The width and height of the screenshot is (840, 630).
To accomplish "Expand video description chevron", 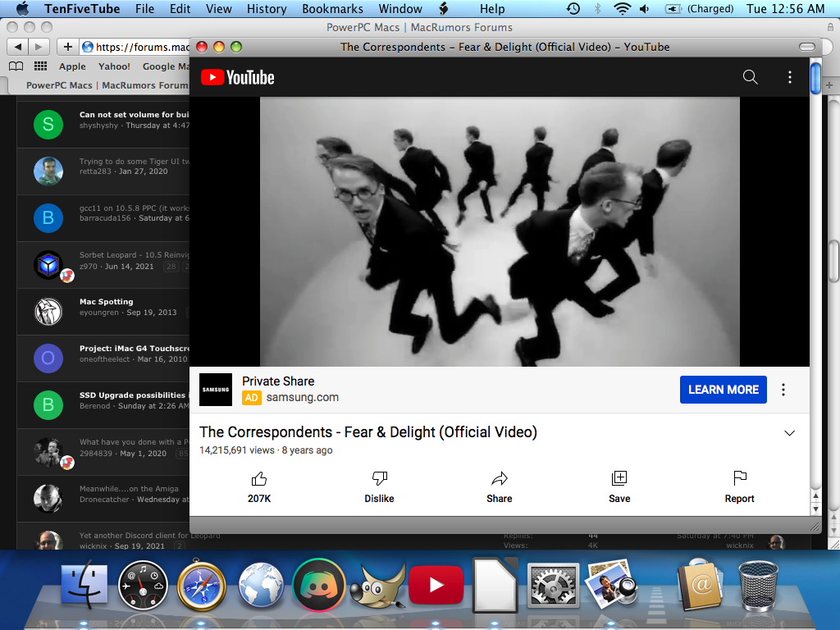I will [x=790, y=433].
